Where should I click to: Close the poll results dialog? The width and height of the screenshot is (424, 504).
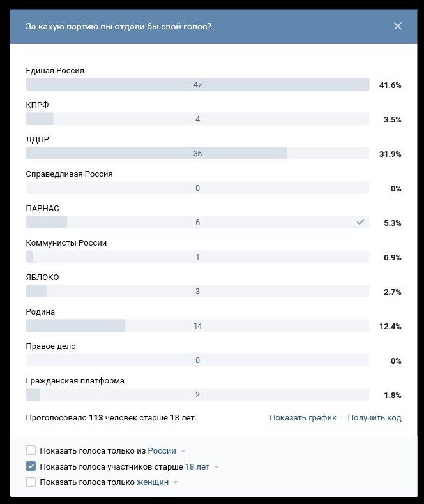[398, 26]
